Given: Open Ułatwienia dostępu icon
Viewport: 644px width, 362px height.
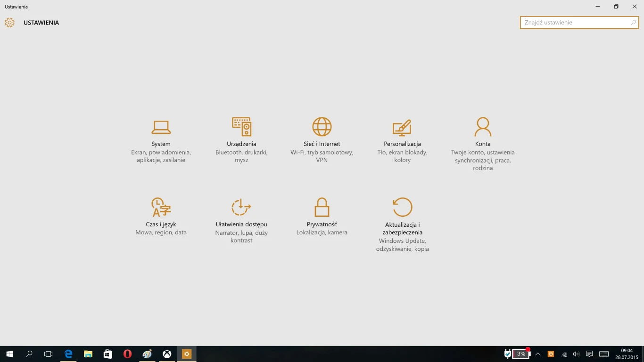Looking at the screenshot, I should pyautogui.click(x=241, y=207).
